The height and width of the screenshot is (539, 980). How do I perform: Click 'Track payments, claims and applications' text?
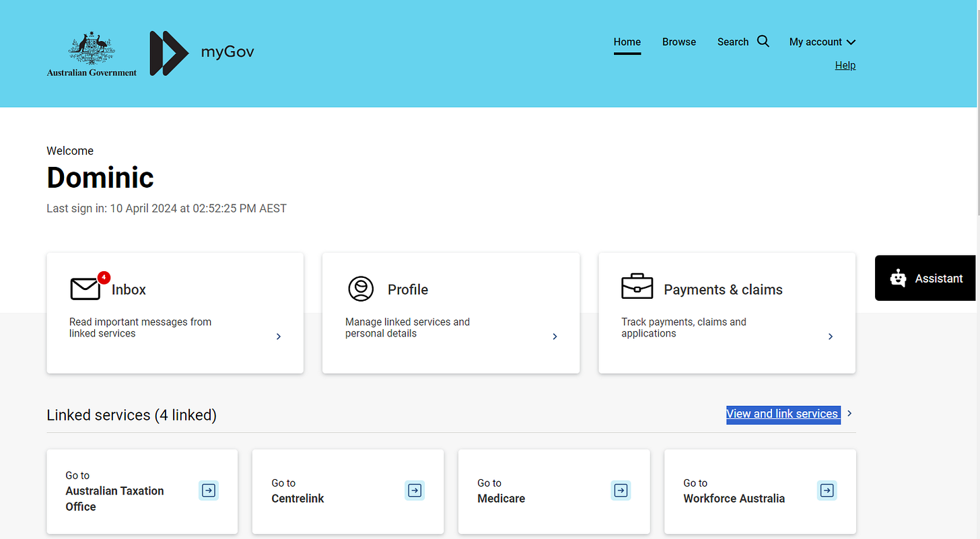[684, 328]
